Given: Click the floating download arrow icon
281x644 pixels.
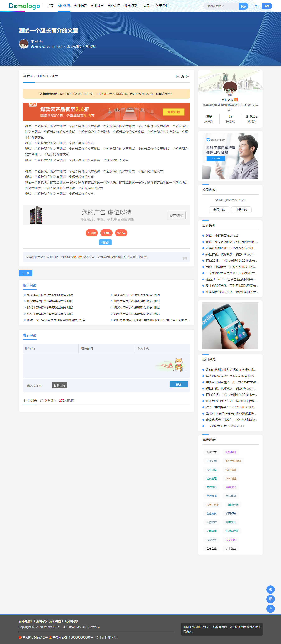Looking at the screenshot, I should click(x=271, y=609).
